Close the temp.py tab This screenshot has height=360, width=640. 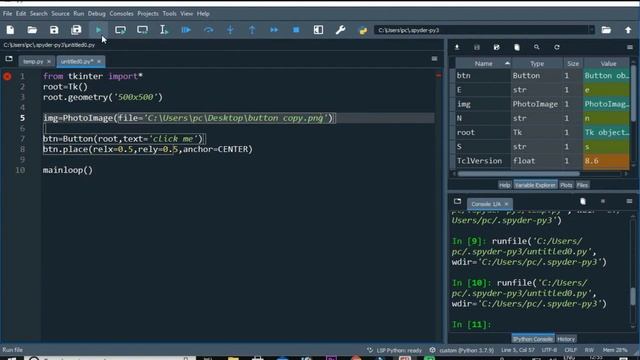tap(49, 62)
